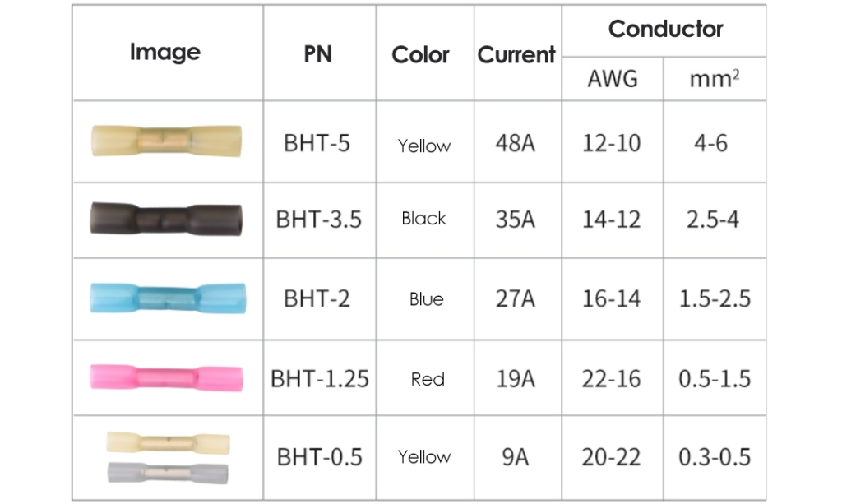Click the Blue color label
The width and height of the screenshot is (842, 504).
[426, 299]
